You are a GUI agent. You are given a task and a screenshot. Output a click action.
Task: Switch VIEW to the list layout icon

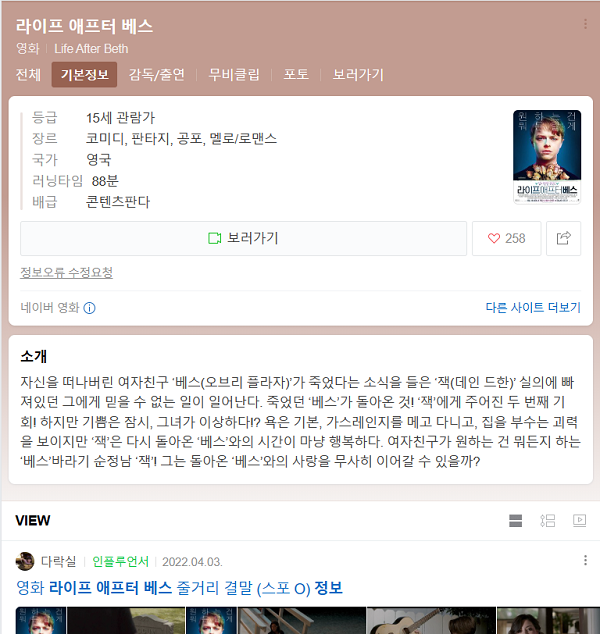[x=515, y=520]
